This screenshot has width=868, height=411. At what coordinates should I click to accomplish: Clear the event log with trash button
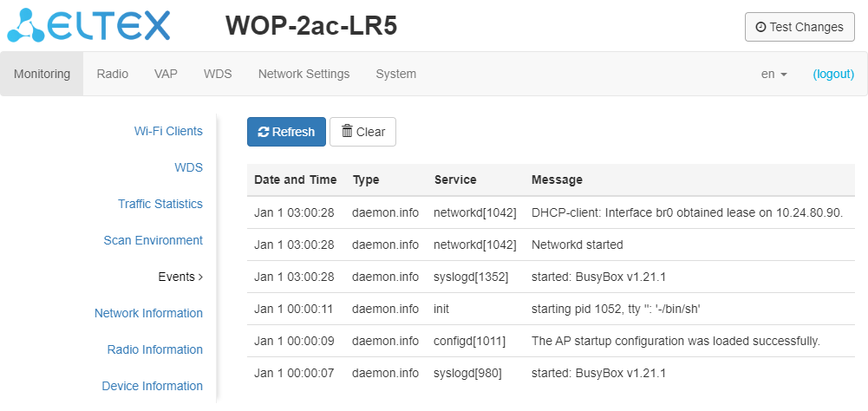coord(362,132)
